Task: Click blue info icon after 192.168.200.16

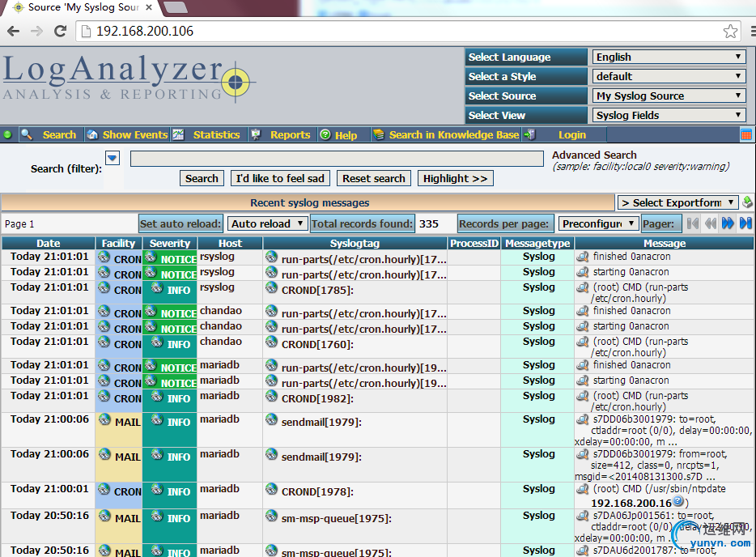Action: point(678,501)
